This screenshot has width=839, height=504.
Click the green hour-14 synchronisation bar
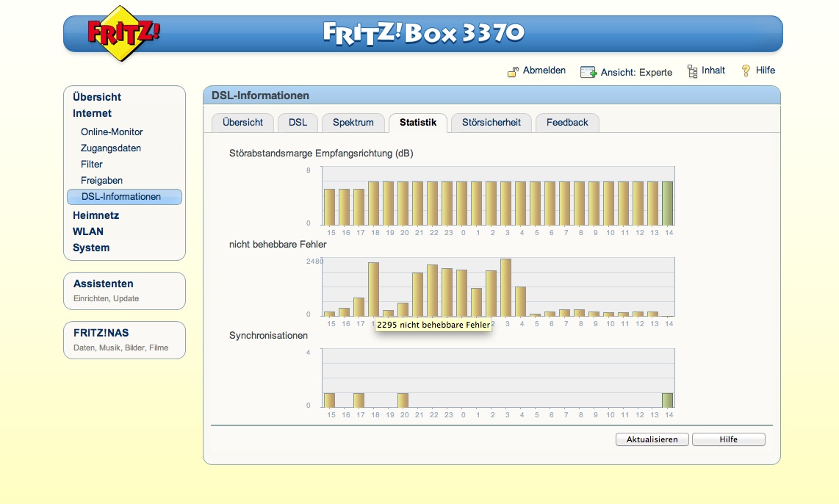pos(668,400)
